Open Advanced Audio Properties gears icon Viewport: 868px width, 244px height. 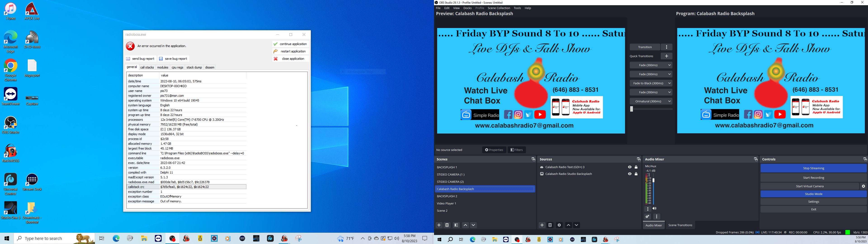pos(647,217)
